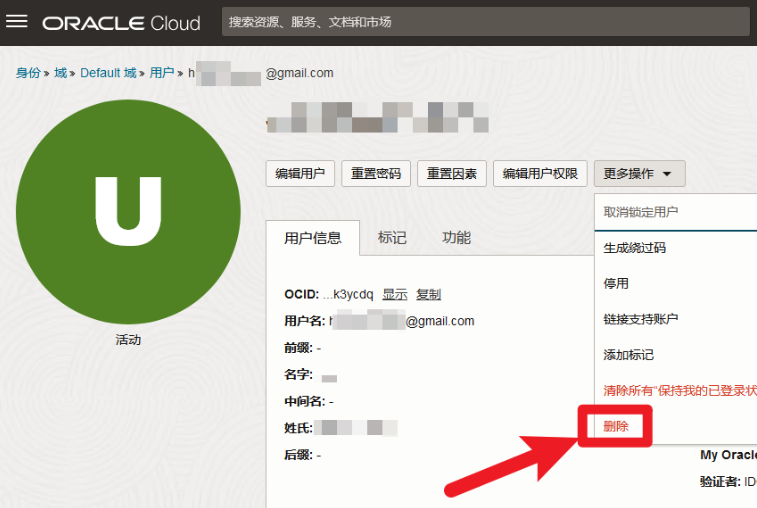Screen dimensions: 757x508
Task: Choose 生成绕过码 from the menu
Action: click(634, 248)
